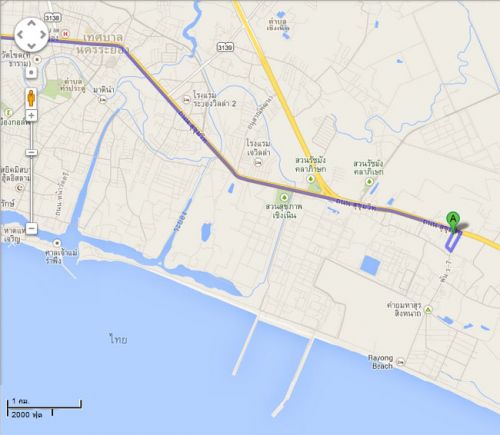This screenshot has height=435, width=500.
Task: Click the Rayong Beach hotel icon
Action: coord(401,362)
